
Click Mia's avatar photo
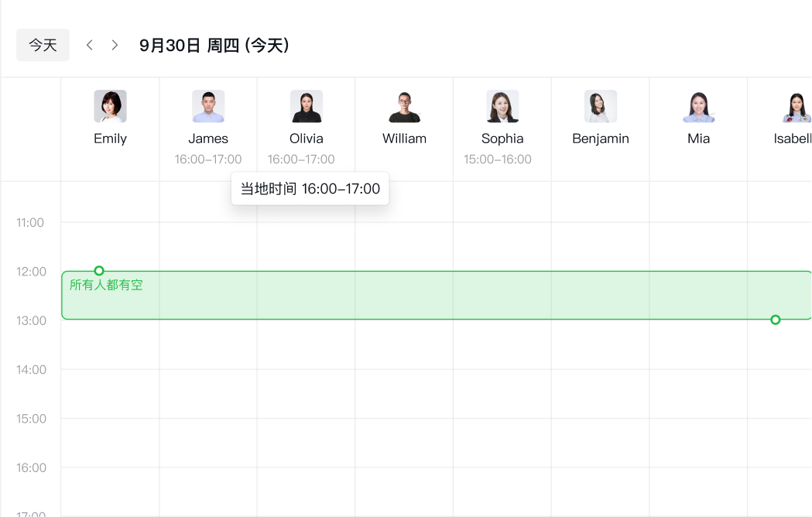[x=698, y=107]
